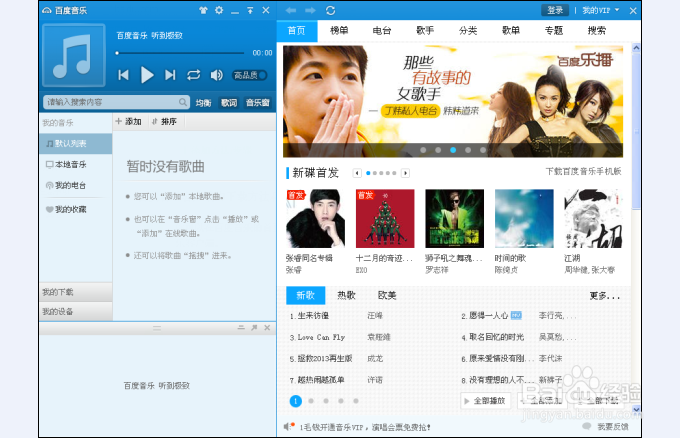Image resolution: width=680 pixels, height=438 pixels.
Task: Play song 生来彷徨 in the list
Action: click(x=313, y=316)
